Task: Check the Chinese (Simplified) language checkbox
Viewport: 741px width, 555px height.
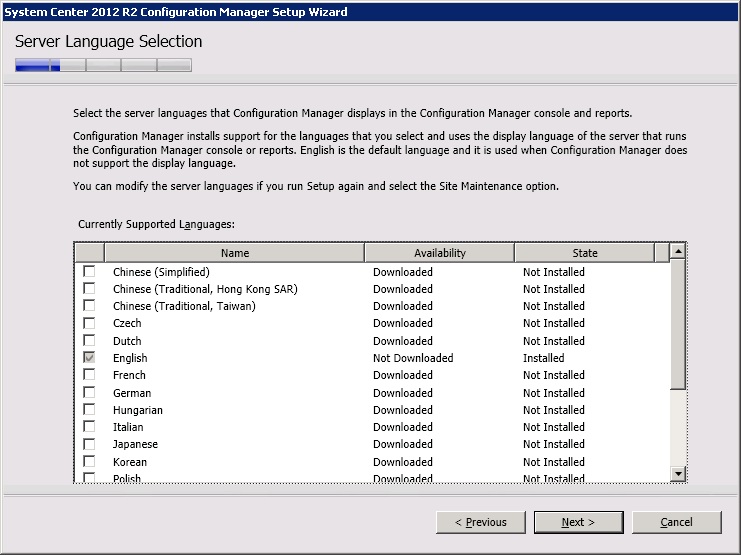Action: (x=90, y=272)
